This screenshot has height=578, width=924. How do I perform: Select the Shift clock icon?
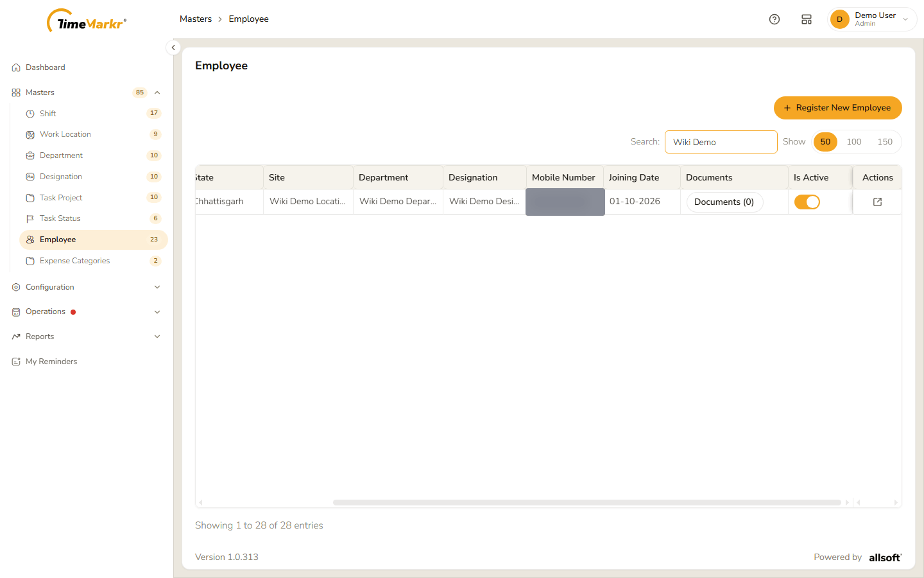coord(30,114)
